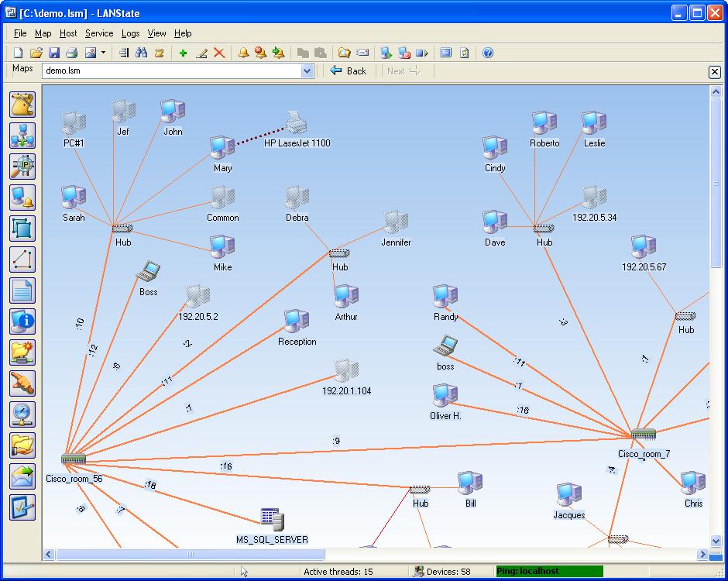Select the MS_SQL_SERVER device on map
The height and width of the screenshot is (581, 728).
tap(272, 519)
